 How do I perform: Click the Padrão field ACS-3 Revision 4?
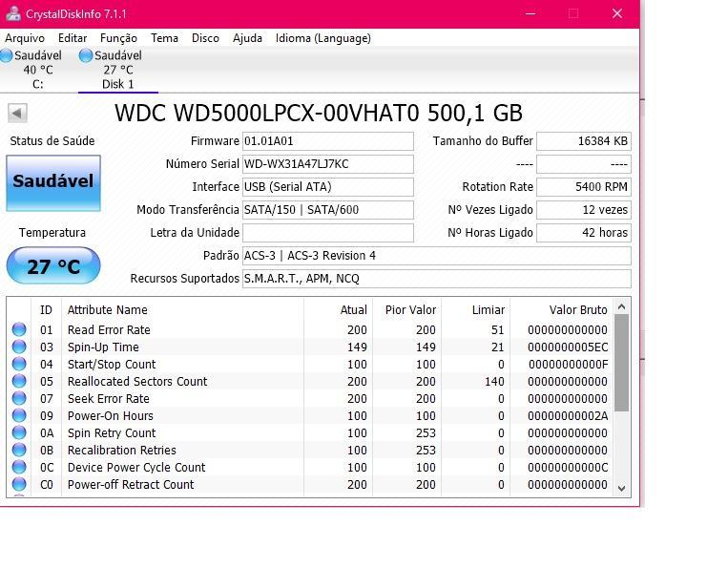[x=436, y=256]
